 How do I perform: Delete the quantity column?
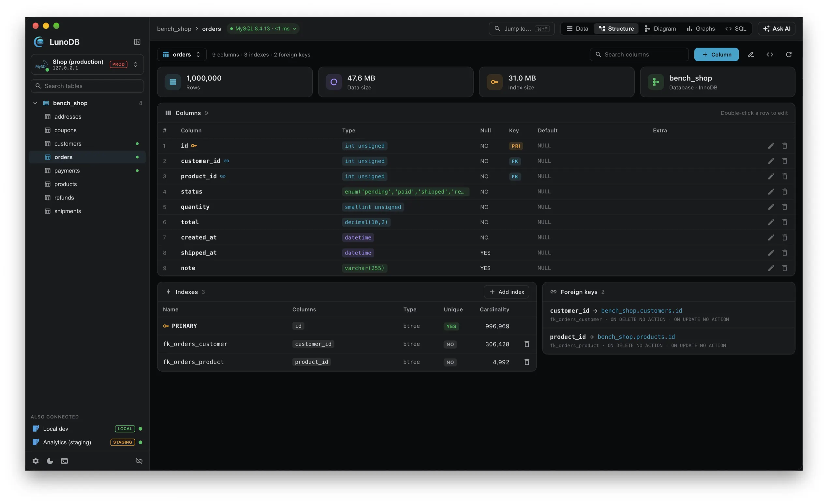pos(785,207)
